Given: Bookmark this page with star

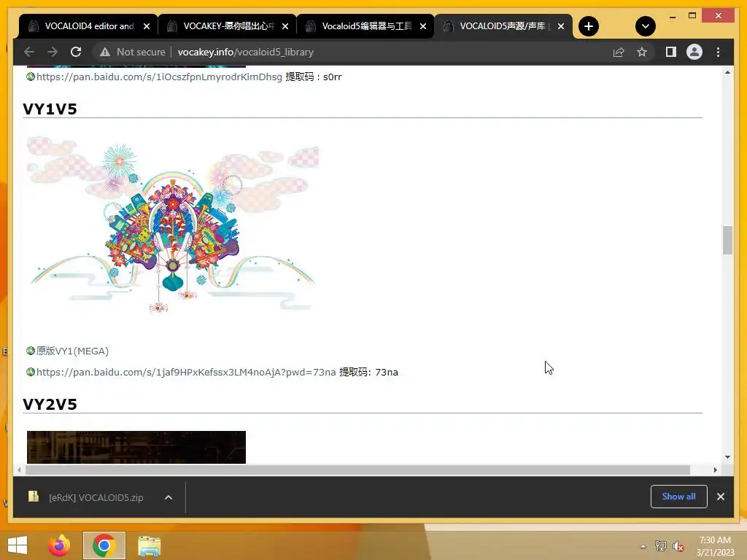Looking at the screenshot, I should [642, 52].
